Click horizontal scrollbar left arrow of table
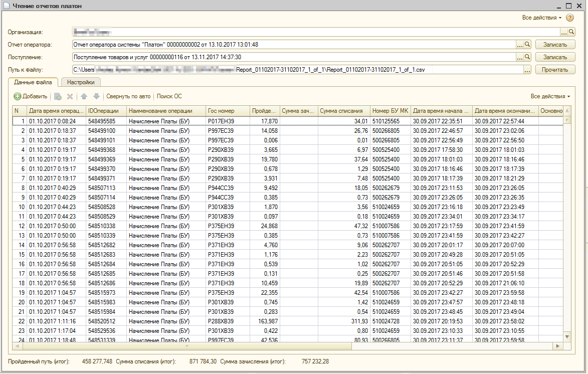Viewport: 588px width, 374px height. coord(17,346)
